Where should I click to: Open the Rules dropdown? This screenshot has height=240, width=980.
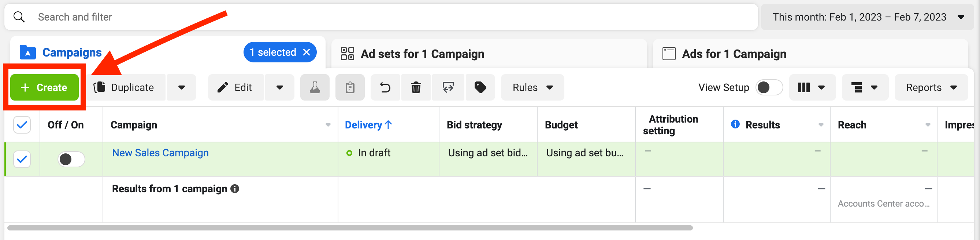[532, 88]
